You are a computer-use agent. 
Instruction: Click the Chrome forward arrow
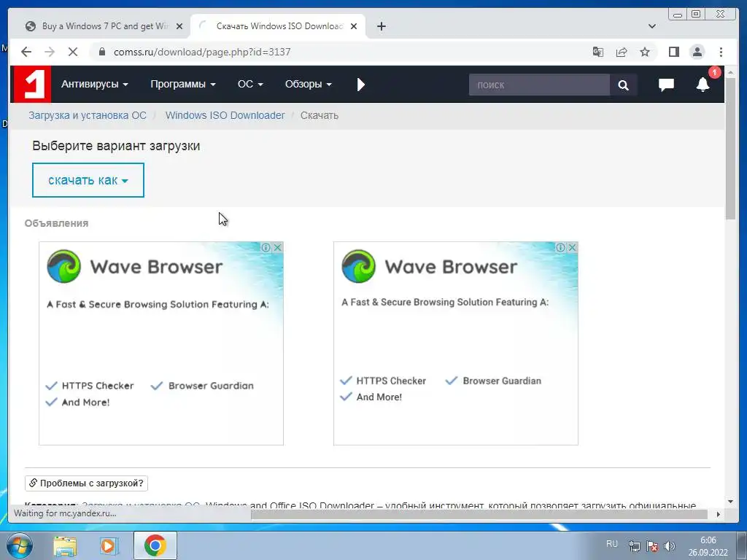point(50,52)
